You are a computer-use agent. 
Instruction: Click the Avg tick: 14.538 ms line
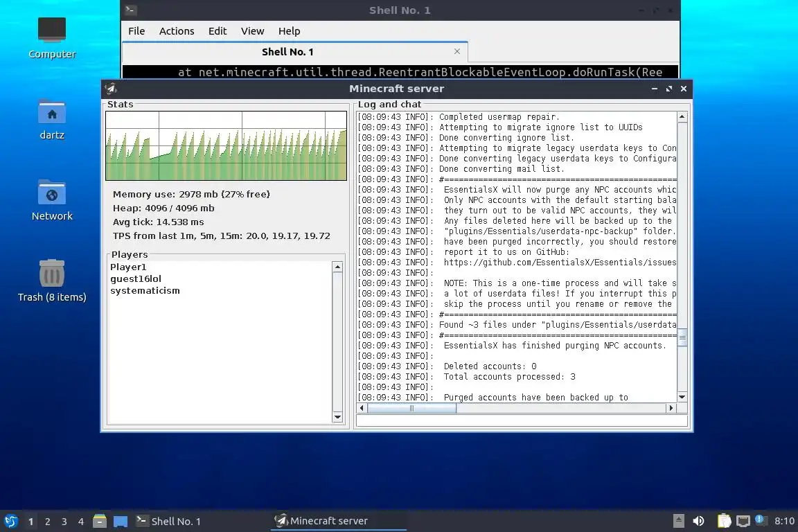[158, 222]
